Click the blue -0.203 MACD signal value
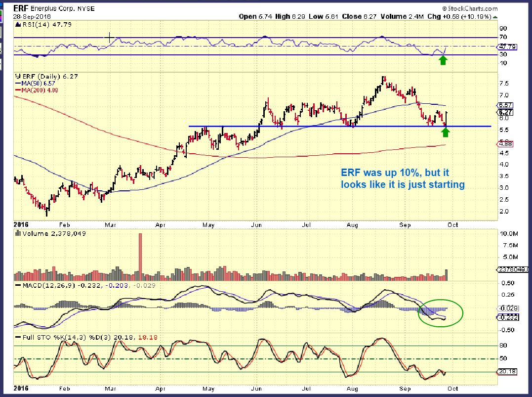This screenshot has height=397, width=532. 117,285
